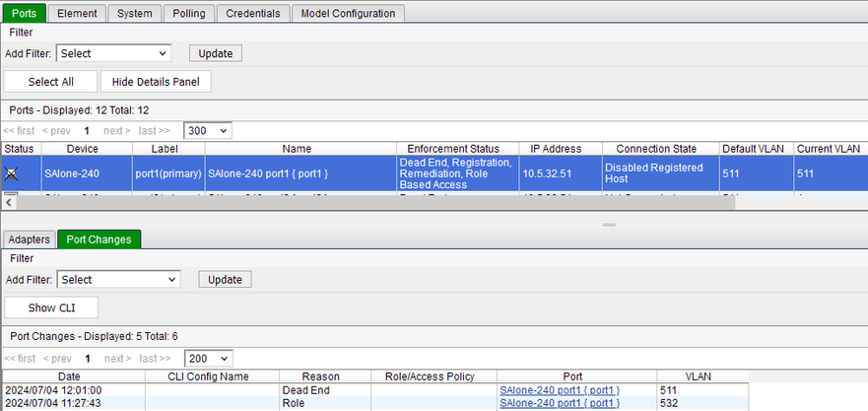Switch to the Element tab
868x411 pixels.
(x=77, y=13)
